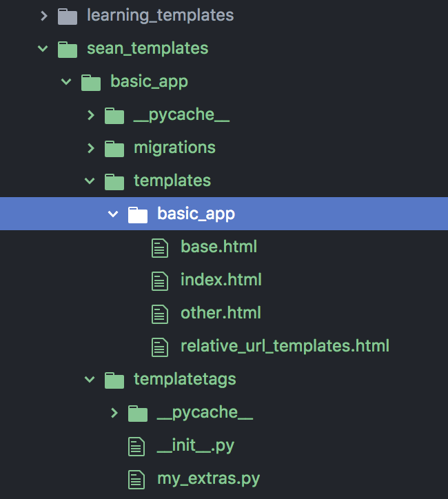This screenshot has width=448, height=499.
Task: Collapse the sean_templates folder
Action: [x=43, y=49]
